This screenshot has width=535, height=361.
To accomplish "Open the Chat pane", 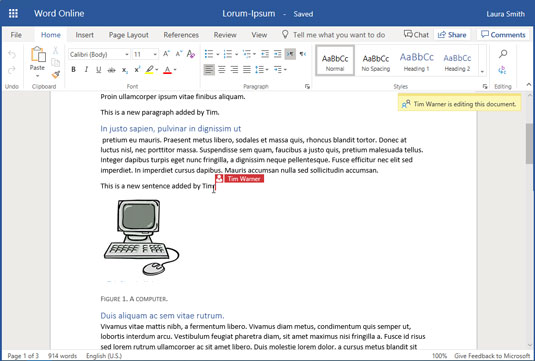I will pyautogui.click(x=416, y=34).
